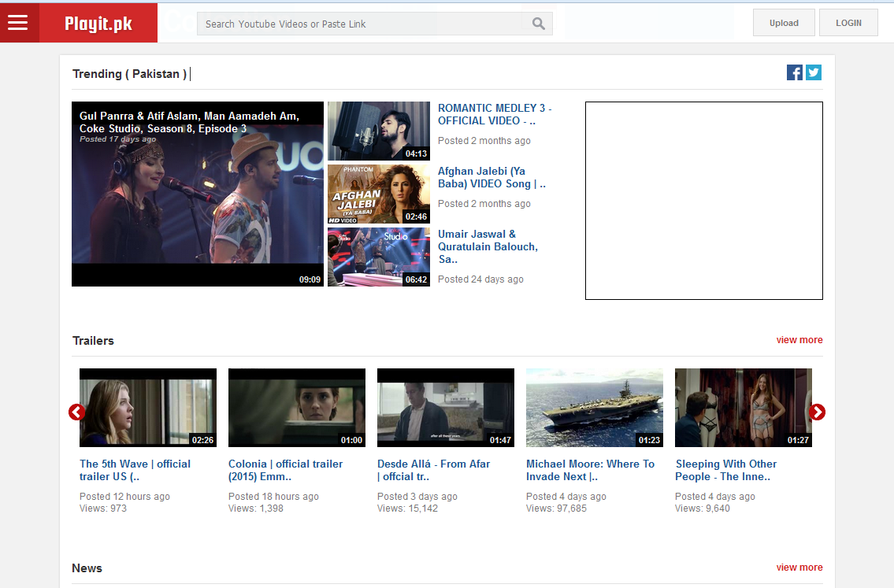Click the LOGIN button
This screenshot has width=894, height=588.
tap(848, 22)
